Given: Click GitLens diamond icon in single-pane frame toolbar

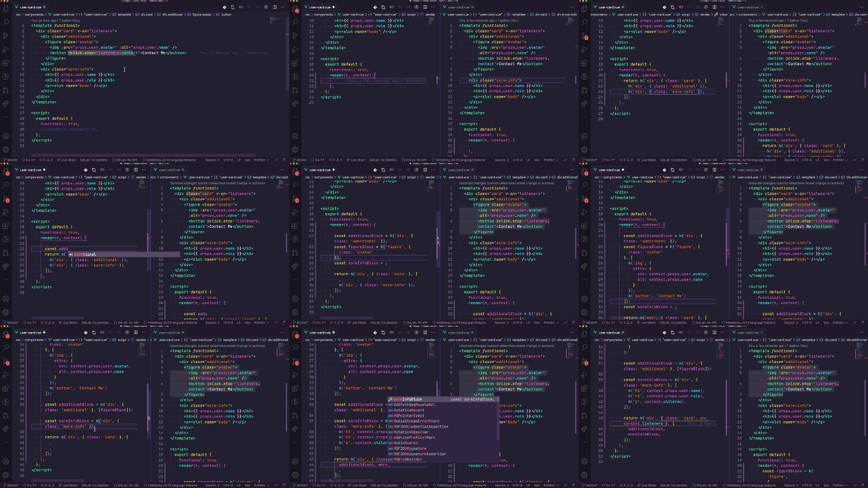Looking at the screenshot, I should click(x=224, y=7).
